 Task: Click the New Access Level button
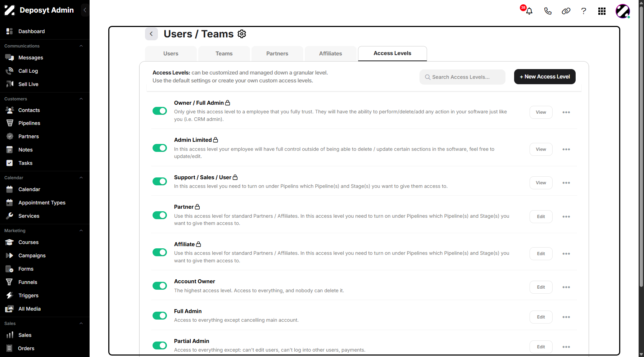pyautogui.click(x=545, y=77)
